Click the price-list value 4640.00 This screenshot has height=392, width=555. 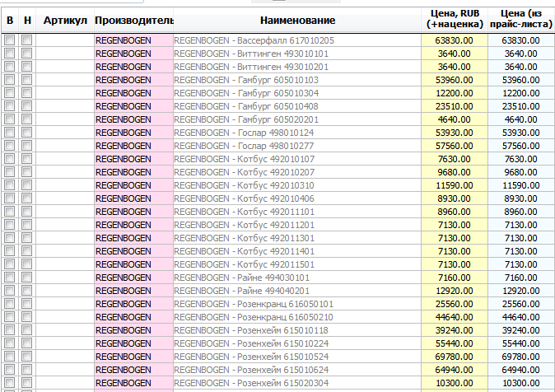click(x=521, y=119)
